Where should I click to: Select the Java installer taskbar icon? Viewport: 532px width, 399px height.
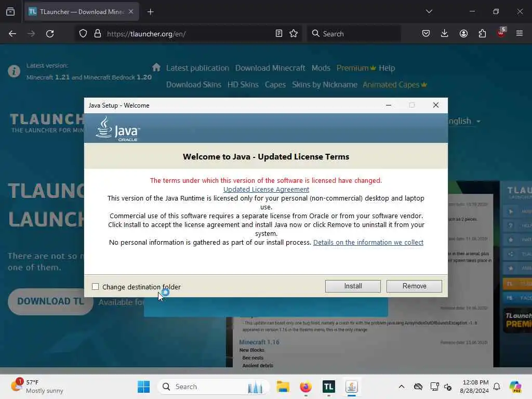pyautogui.click(x=352, y=387)
